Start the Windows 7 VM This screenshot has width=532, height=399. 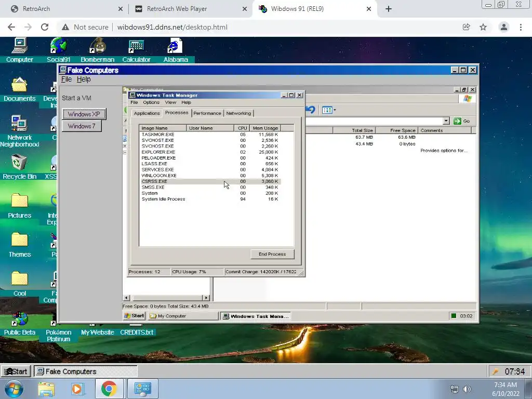coord(82,126)
